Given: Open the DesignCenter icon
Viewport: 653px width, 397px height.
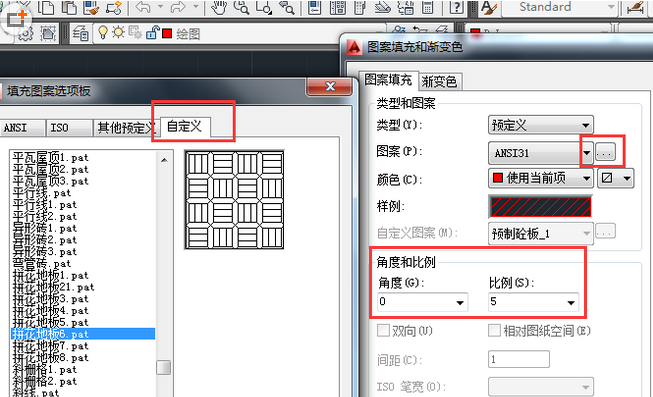Looking at the screenshot, I should 337,7.
